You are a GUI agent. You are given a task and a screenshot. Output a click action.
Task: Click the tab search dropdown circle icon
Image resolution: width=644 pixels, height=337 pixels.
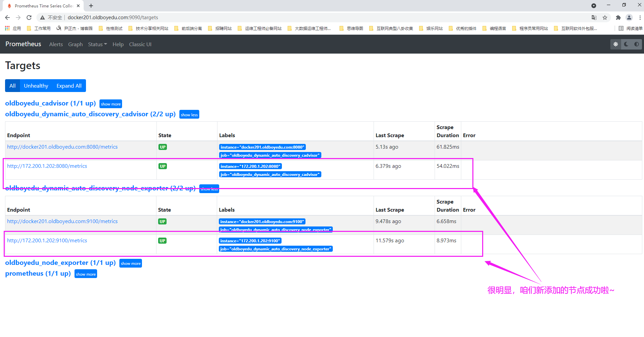coord(594,6)
